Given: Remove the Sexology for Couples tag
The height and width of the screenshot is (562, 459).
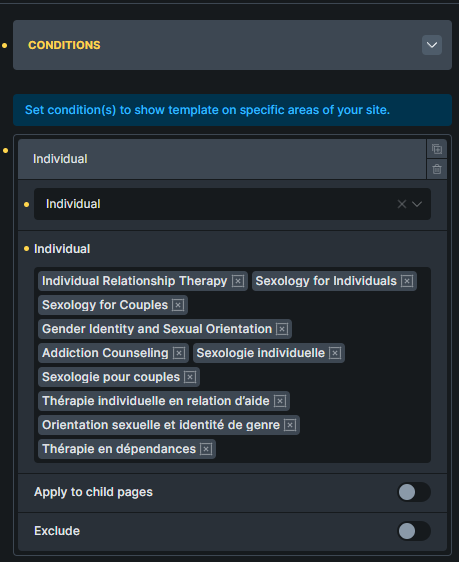Looking at the screenshot, I should click(178, 305).
